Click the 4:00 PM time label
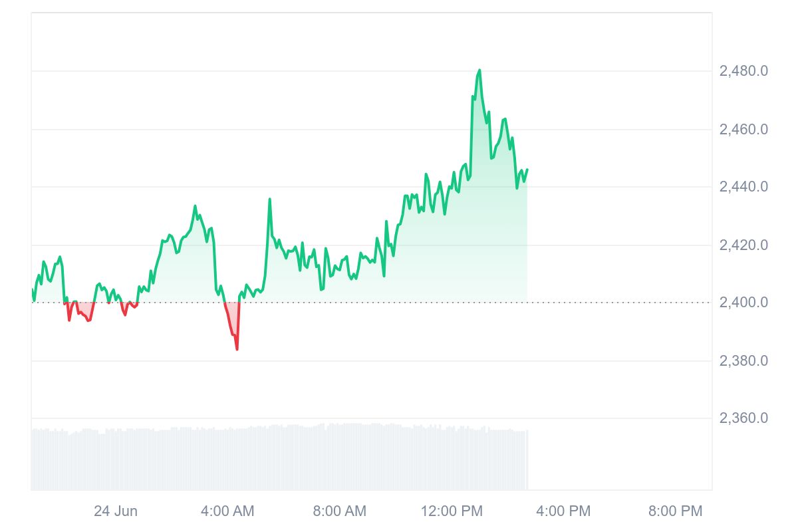This screenshot has width=798, height=532. pos(564,511)
